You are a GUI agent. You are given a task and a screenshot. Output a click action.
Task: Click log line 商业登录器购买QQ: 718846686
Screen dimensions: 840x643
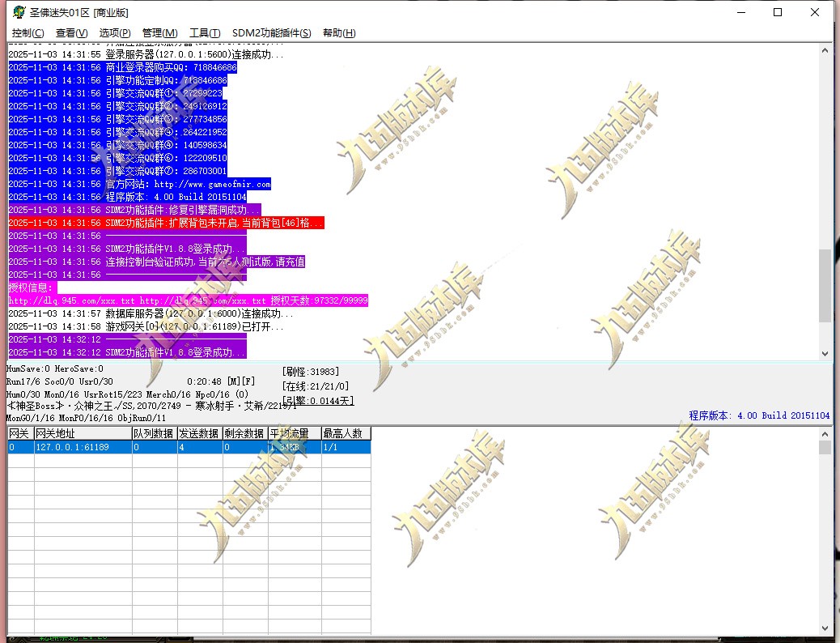(123, 67)
